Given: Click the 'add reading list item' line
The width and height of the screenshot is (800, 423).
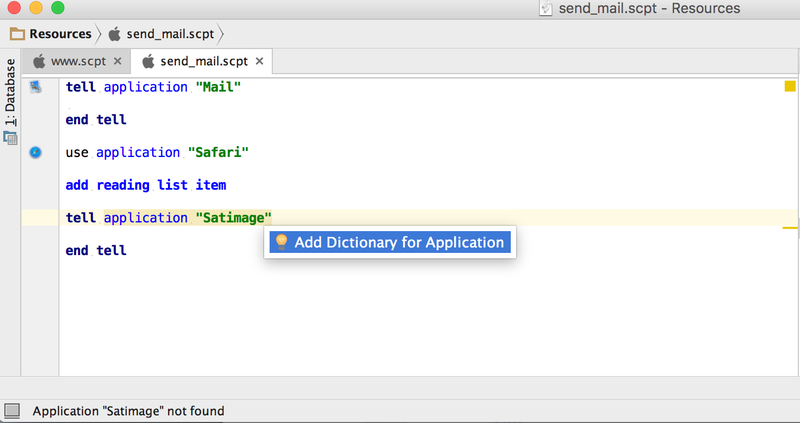Looking at the screenshot, I should [x=146, y=185].
